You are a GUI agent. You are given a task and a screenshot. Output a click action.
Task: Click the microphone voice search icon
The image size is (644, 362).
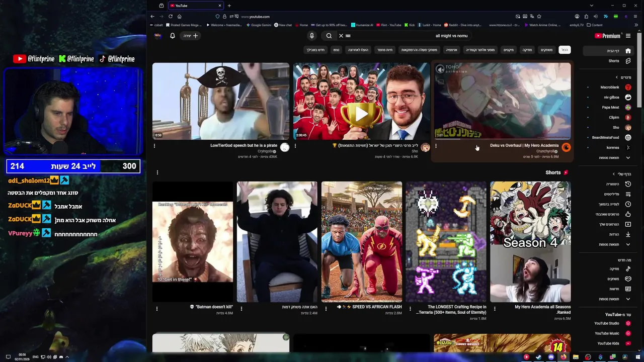point(312,36)
